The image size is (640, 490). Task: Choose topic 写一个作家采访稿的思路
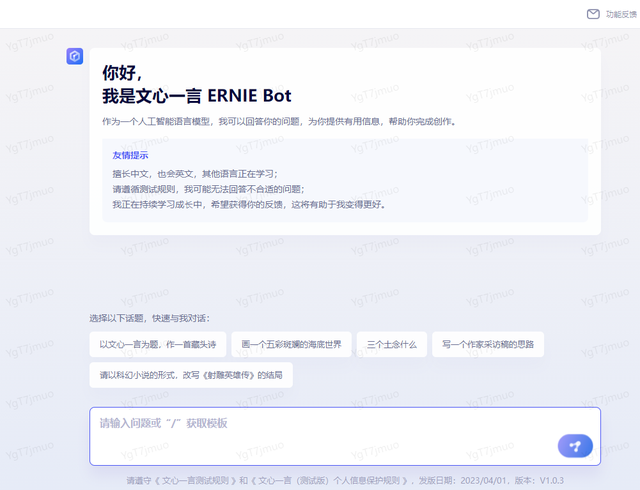click(x=488, y=344)
